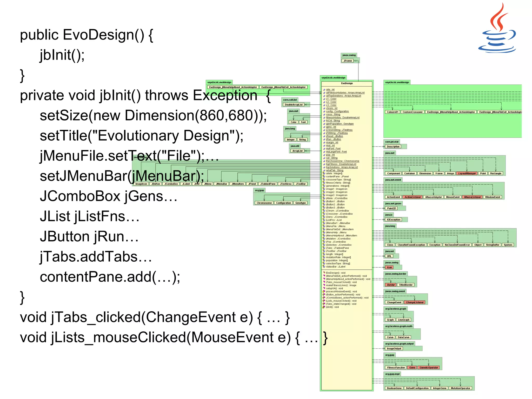Screen dimensions: 532x399
Task: Select the StringBuffer class box
Action: pyautogui.click(x=493, y=245)
